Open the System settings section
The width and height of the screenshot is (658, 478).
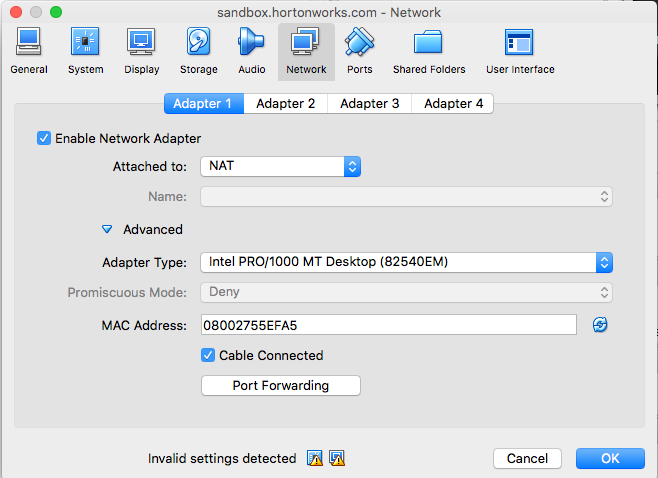(x=85, y=51)
